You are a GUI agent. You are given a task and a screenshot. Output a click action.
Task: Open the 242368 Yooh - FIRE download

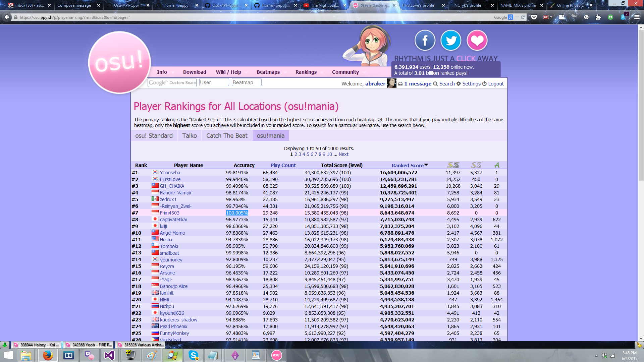[89, 345]
